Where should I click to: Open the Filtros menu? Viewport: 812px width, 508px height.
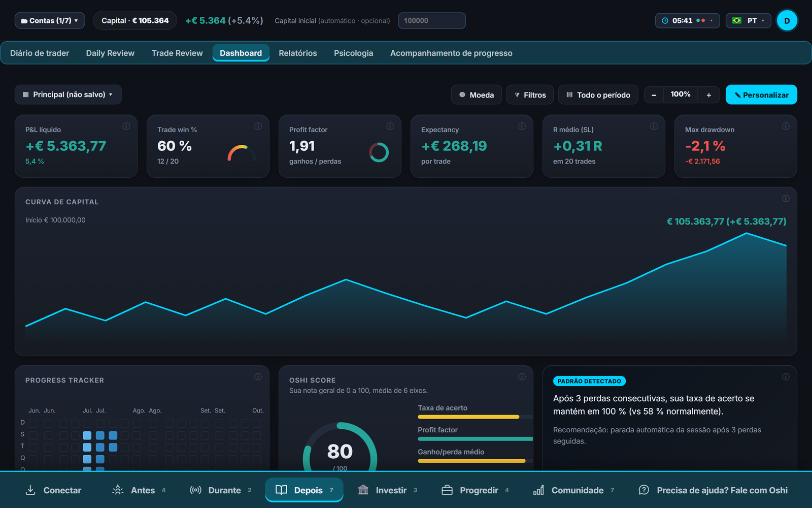pos(530,95)
